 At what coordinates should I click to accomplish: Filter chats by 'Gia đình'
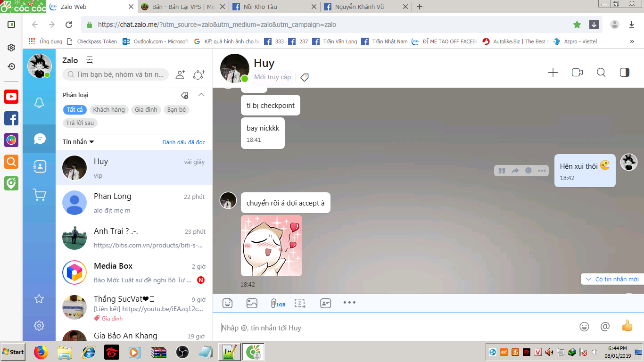pos(146,110)
